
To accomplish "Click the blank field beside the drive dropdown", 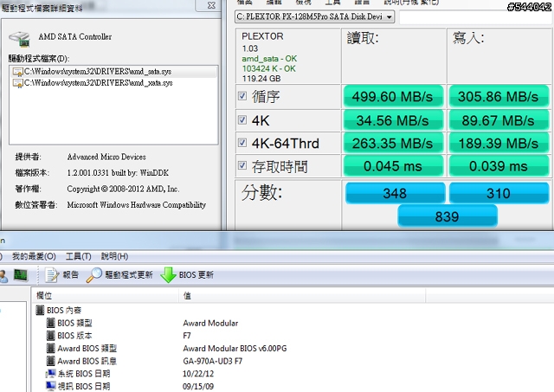I will point(476,17).
